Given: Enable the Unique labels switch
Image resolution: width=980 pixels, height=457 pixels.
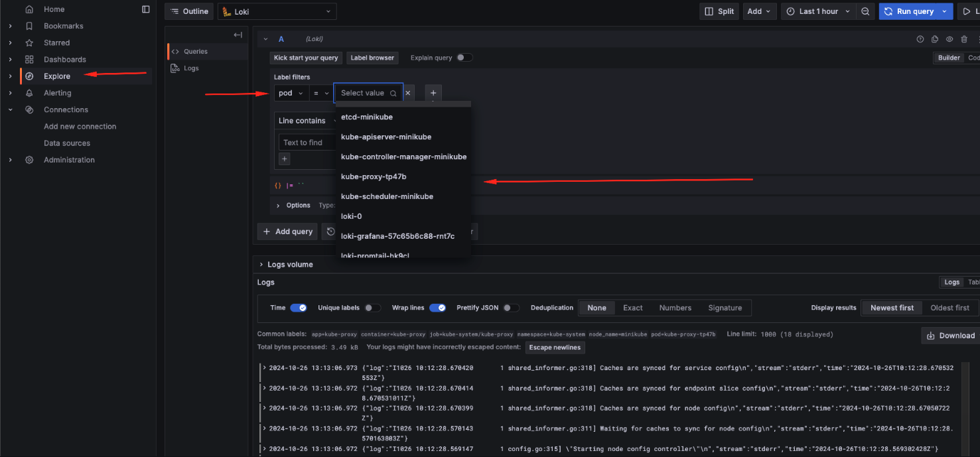Looking at the screenshot, I should click(373, 308).
